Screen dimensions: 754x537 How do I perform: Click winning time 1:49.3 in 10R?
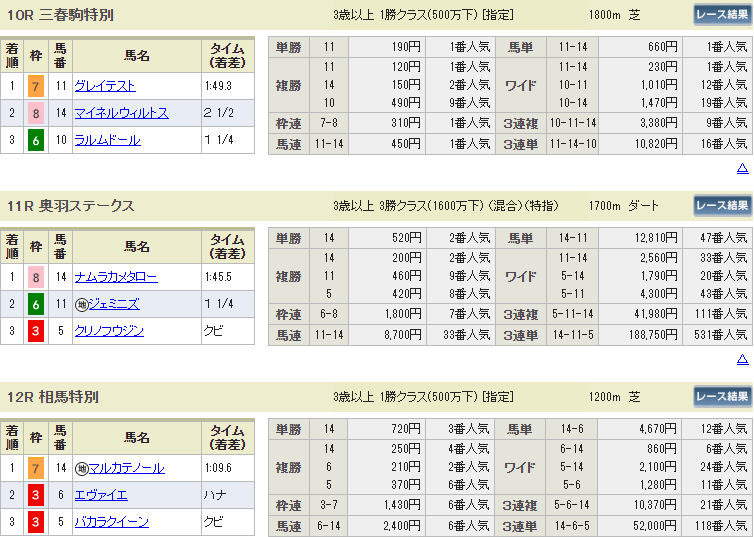pyautogui.click(x=218, y=86)
